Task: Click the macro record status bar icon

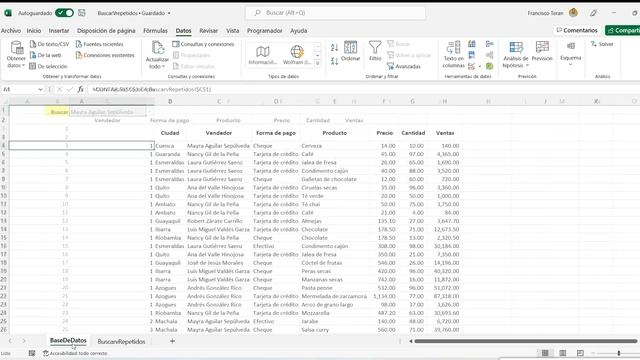Action: pos(32,353)
